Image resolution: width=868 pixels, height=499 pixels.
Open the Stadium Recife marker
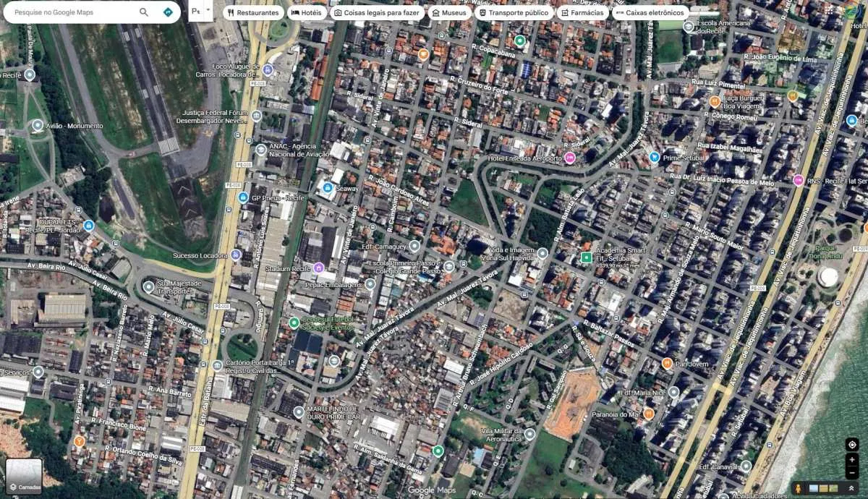point(318,268)
